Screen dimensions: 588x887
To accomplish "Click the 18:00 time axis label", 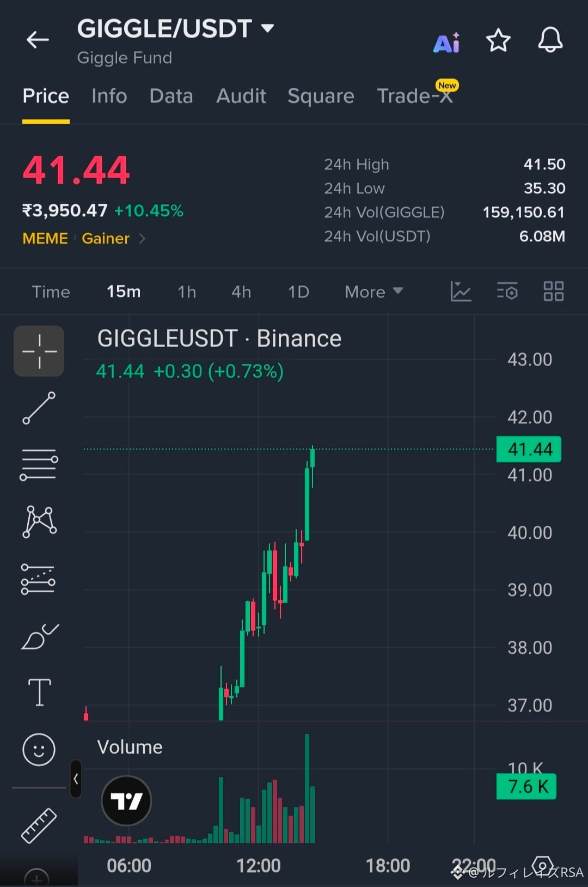I will click(x=388, y=865).
